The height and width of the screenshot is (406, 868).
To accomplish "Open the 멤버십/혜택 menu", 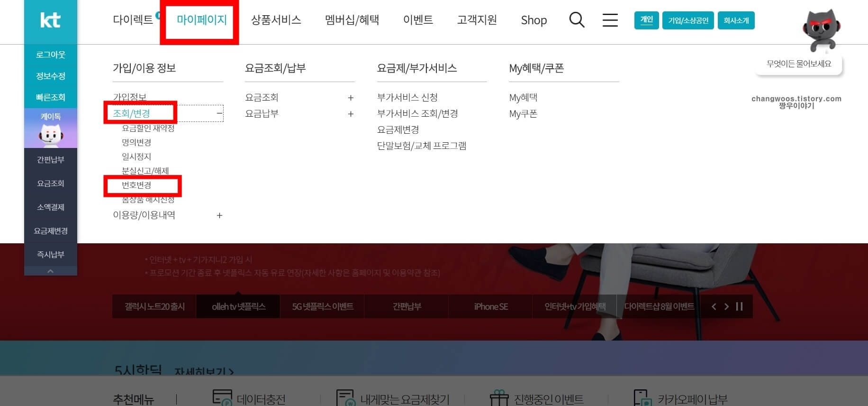I will coord(352,20).
